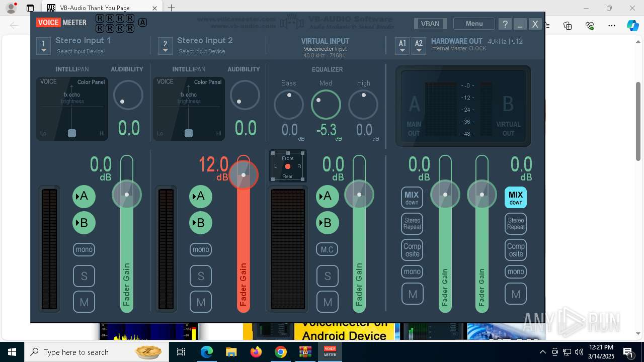Screen dimensions: 644x362
Task: Solo Stereo Input 1 strip
Action: coord(84,276)
